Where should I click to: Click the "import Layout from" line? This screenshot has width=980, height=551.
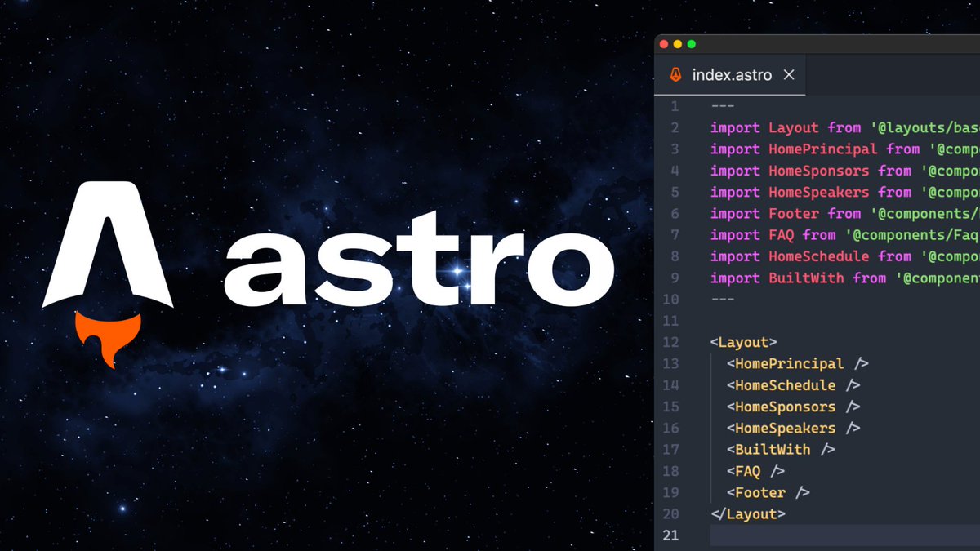tap(845, 127)
